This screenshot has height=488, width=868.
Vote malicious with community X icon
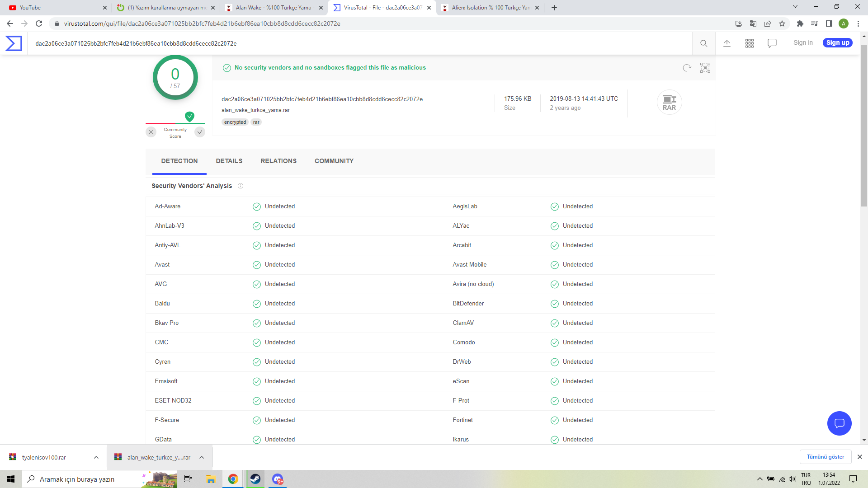coord(151,132)
